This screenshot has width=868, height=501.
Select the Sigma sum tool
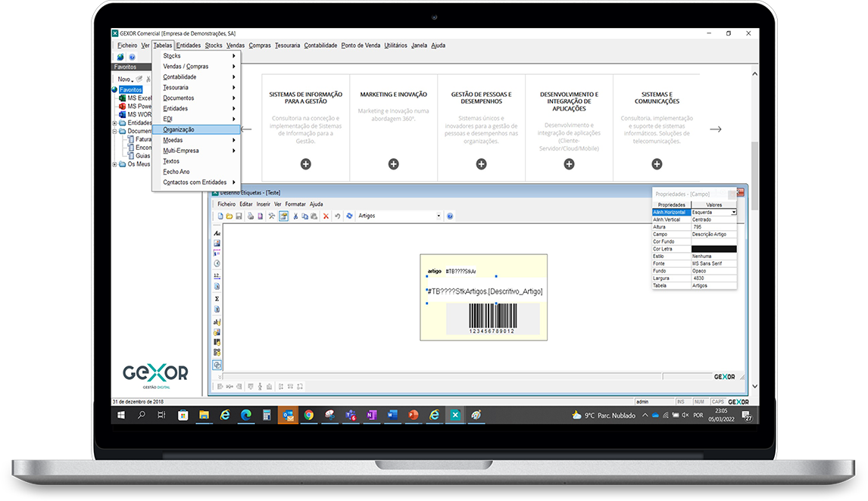point(217,299)
